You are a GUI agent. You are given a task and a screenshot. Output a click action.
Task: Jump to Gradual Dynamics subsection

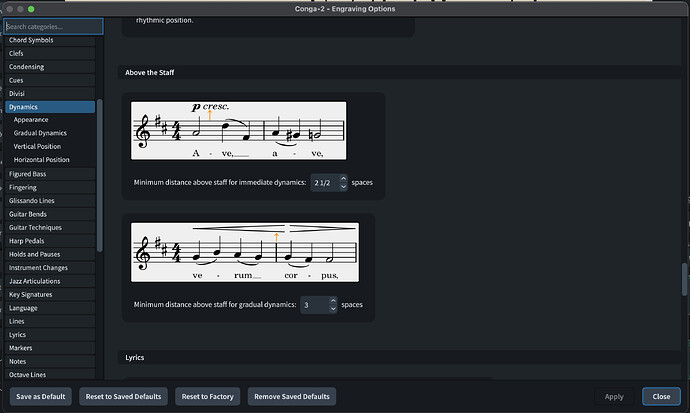coord(40,133)
